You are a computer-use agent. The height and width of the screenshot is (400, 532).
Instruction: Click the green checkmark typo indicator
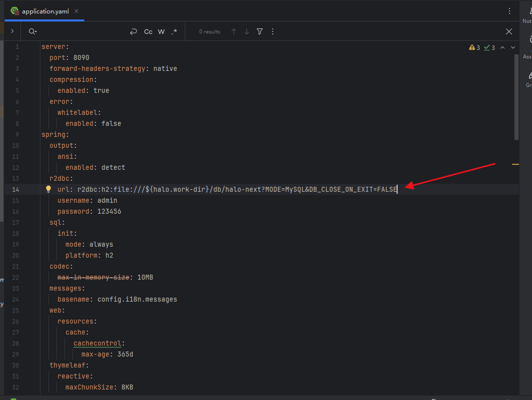(x=489, y=47)
